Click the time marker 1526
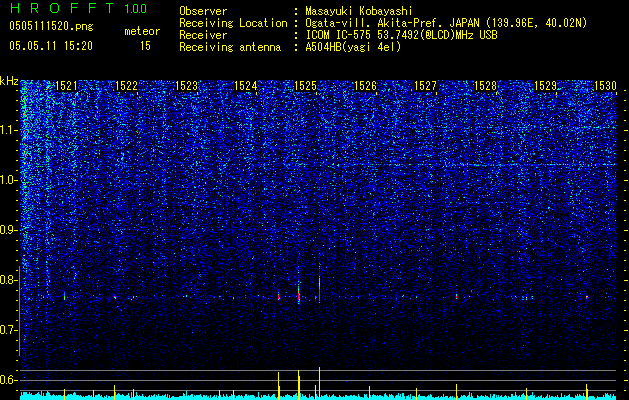Viewport: 629px width, 400px height. [365, 86]
